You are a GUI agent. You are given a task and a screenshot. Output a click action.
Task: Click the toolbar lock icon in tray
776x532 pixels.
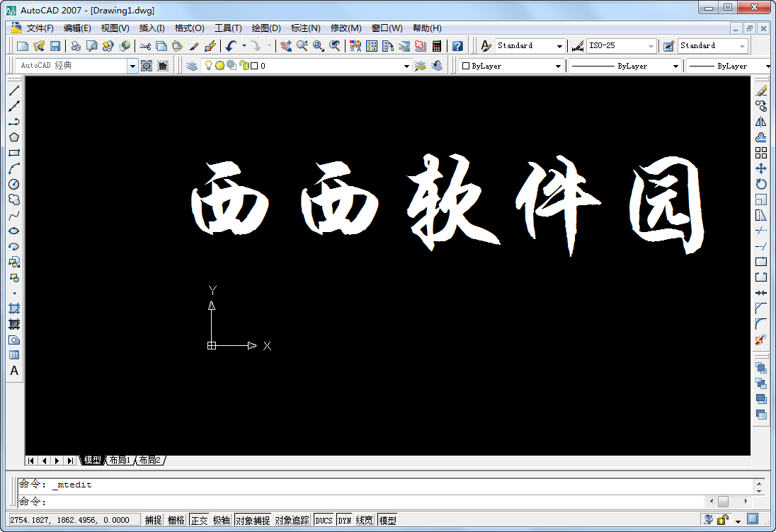coord(723,519)
